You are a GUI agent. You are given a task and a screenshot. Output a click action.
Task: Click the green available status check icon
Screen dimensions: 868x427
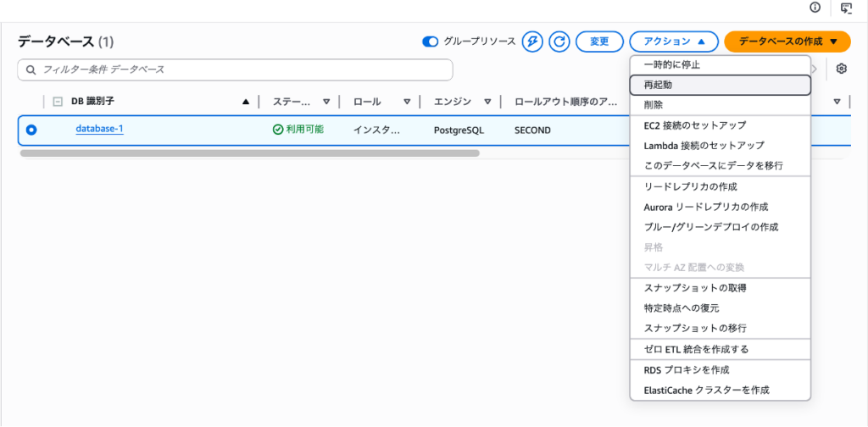(x=278, y=130)
